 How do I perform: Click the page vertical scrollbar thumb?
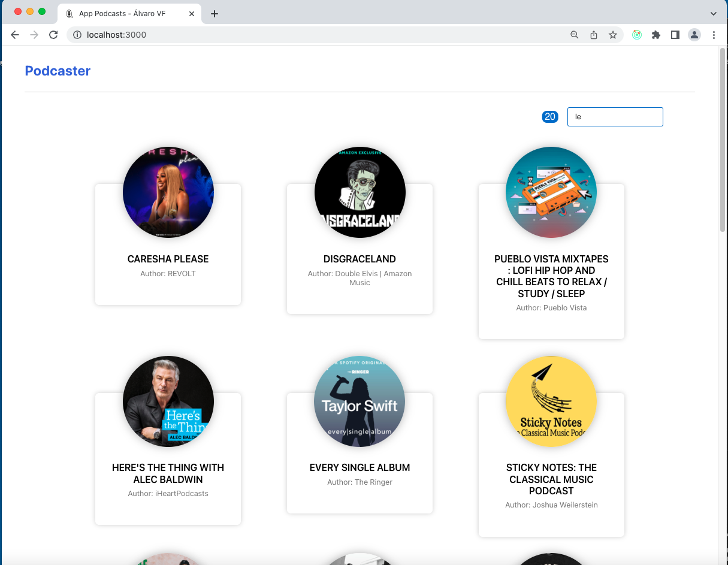[723, 139]
